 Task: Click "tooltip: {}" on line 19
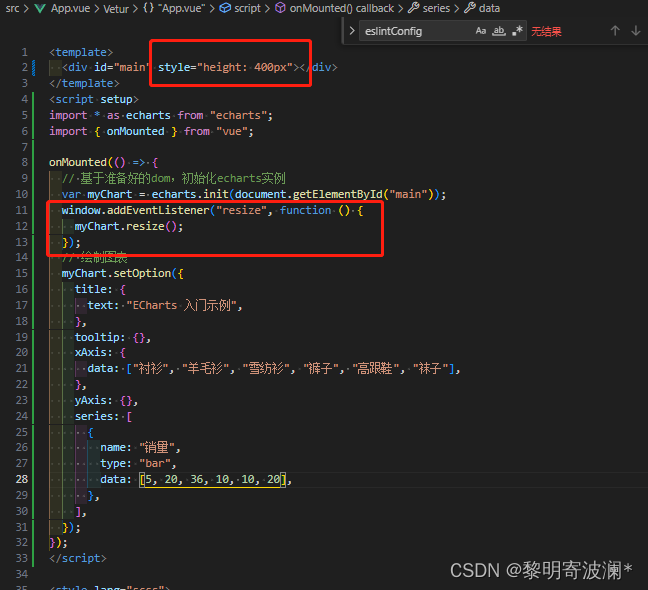(110, 337)
